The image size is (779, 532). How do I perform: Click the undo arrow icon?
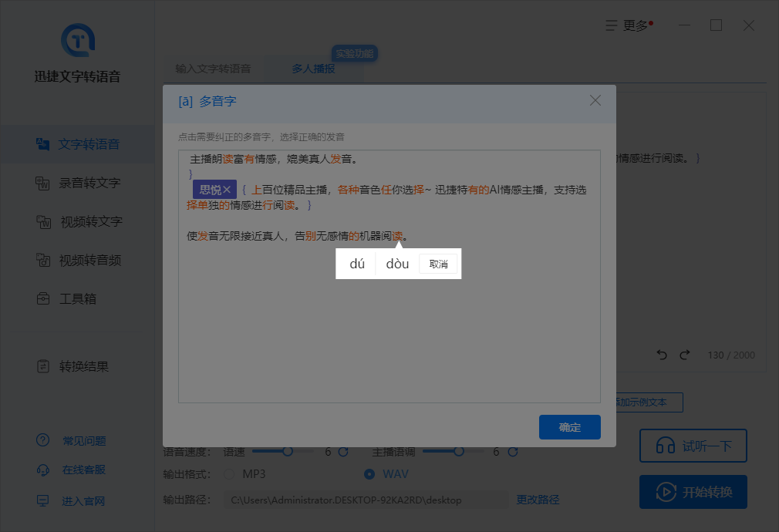(662, 355)
